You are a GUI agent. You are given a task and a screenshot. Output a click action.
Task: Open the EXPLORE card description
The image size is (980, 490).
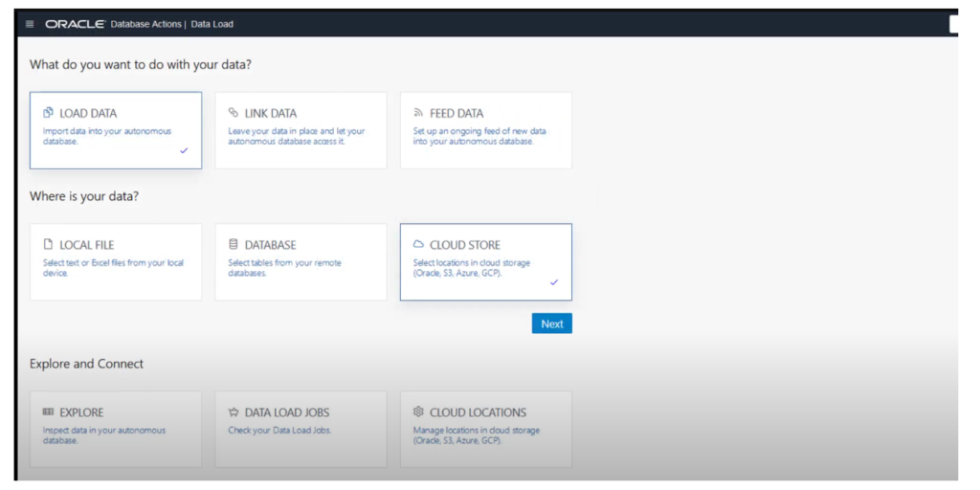(104, 435)
